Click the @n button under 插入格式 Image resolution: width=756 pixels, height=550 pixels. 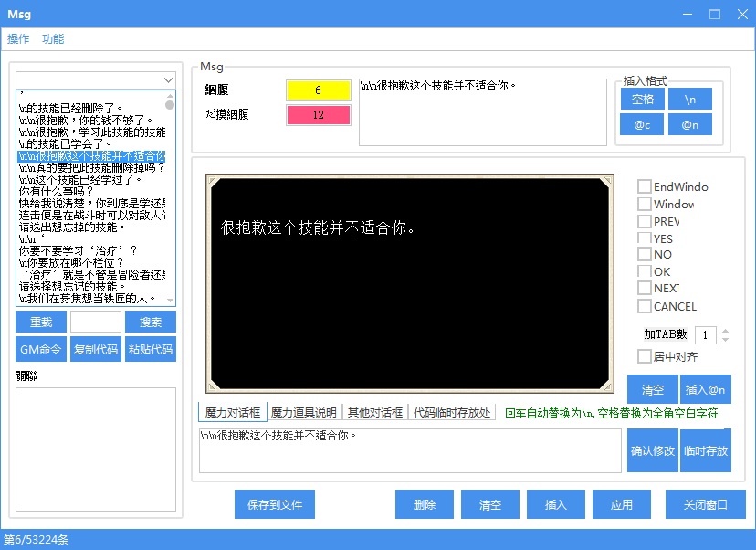point(690,124)
